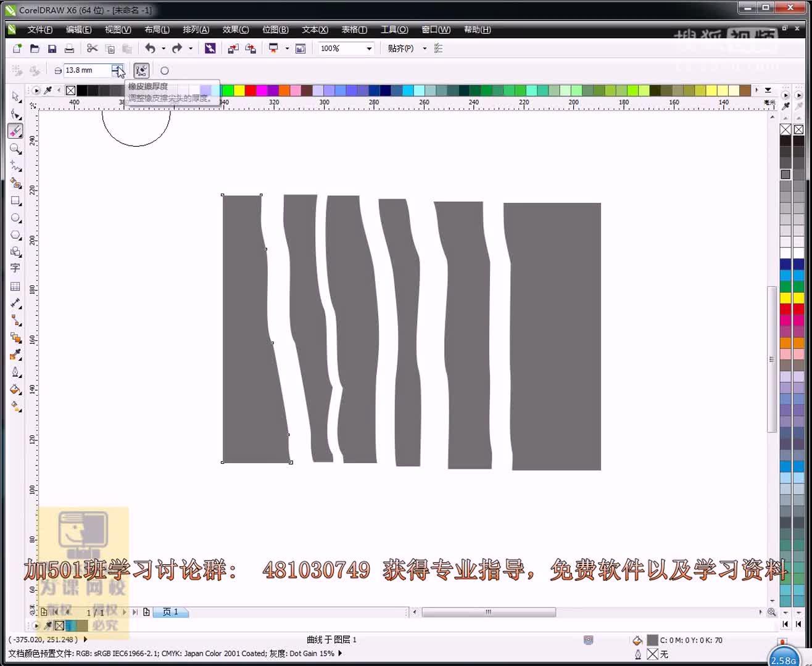The height and width of the screenshot is (666, 812).
Task: Select the Zoom tool
Action: click(15, 148)
